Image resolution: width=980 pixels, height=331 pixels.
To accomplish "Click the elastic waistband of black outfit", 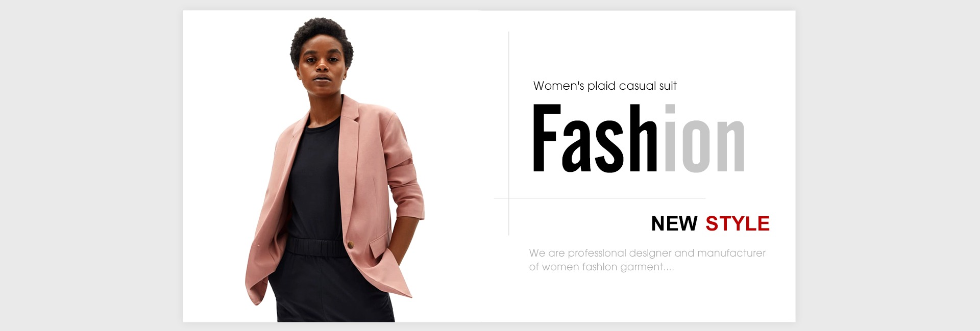I will pyautogui.click(x=315, y=247).
